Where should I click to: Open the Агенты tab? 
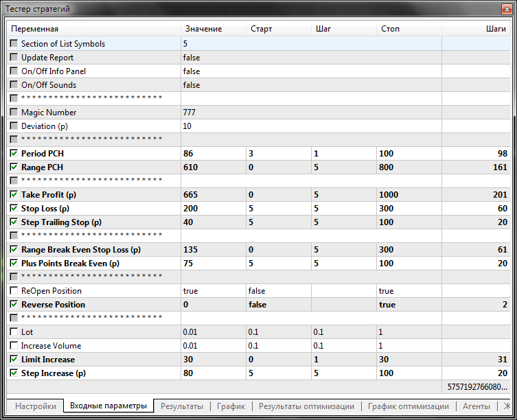coord(476,406)
